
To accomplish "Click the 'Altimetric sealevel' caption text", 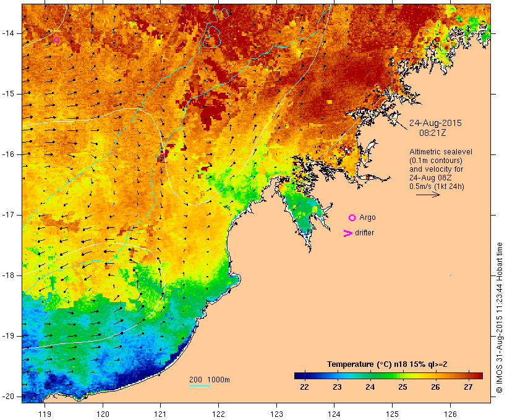I will (441, 152).
